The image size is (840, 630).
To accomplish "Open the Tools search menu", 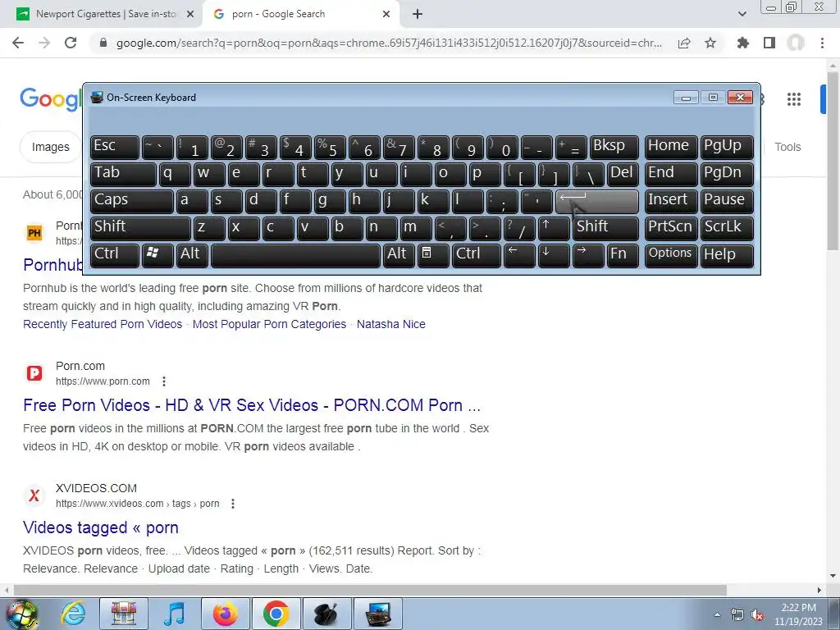I will pos(787,147).
